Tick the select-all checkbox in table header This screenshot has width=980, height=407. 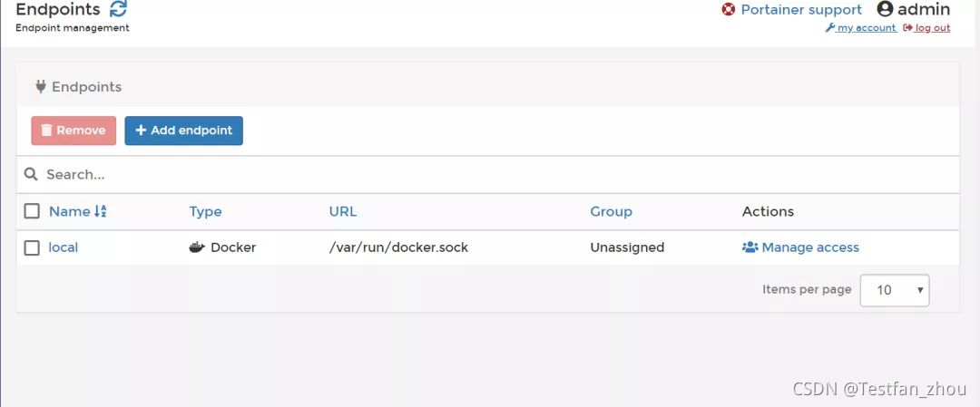click(x=32, y=211)
